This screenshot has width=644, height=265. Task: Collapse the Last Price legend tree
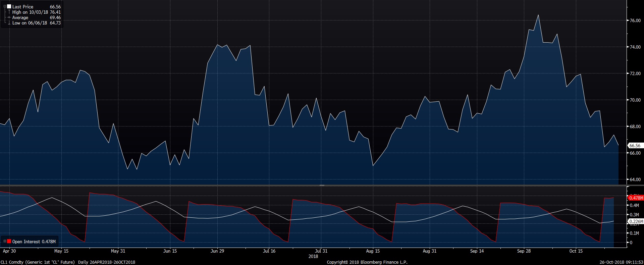(5, 7)
